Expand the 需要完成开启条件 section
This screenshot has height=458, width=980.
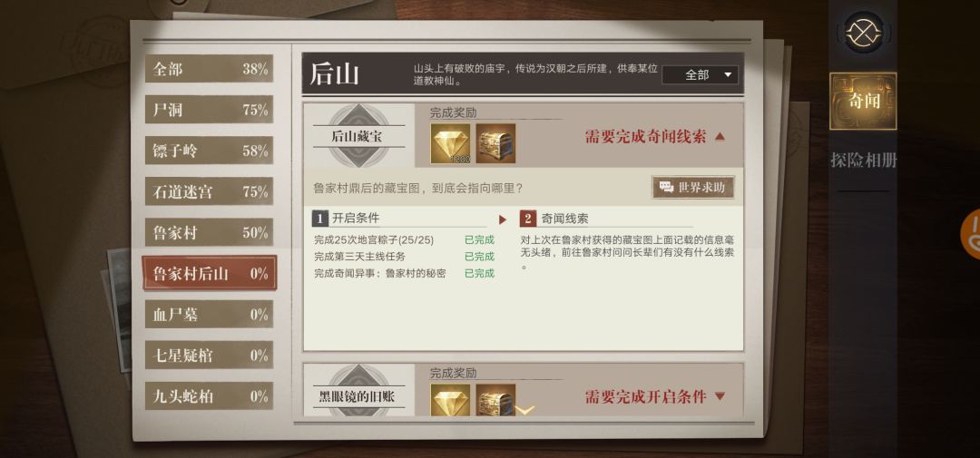(655, 396)
